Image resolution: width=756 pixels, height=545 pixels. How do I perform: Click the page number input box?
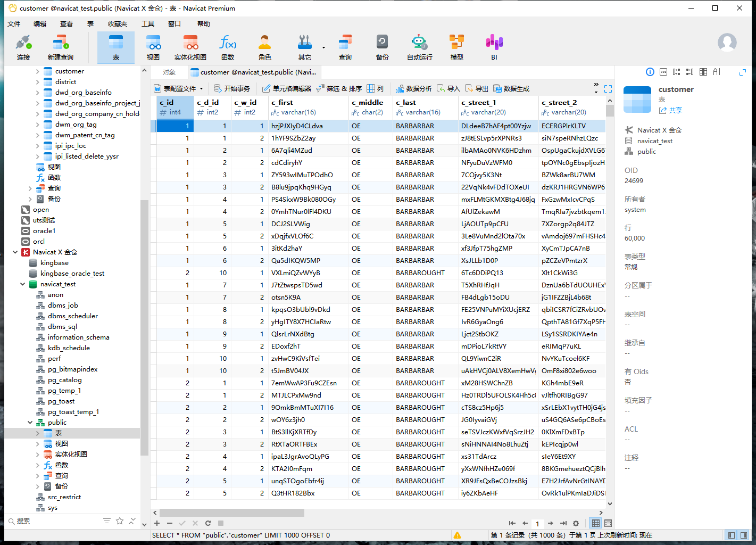537,524
